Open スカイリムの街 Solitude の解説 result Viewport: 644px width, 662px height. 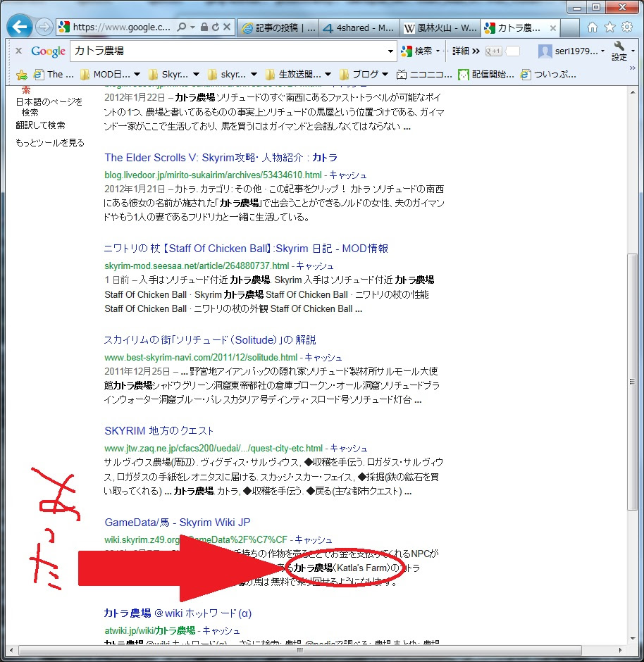210,340
